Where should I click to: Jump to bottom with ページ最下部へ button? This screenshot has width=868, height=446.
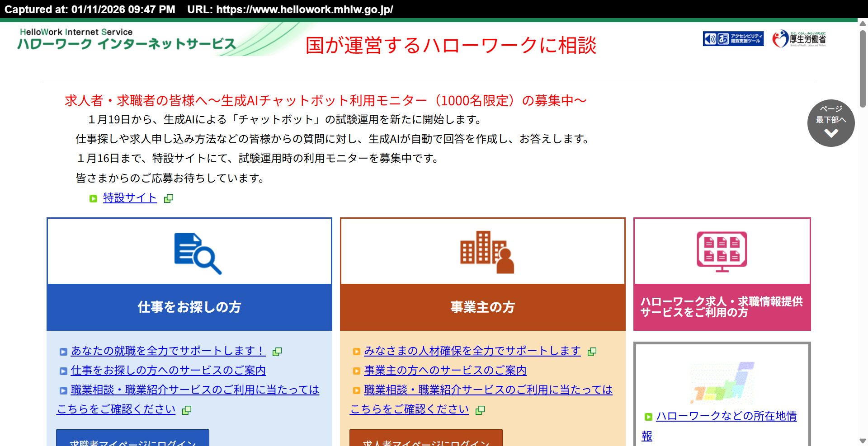(831, 123)
